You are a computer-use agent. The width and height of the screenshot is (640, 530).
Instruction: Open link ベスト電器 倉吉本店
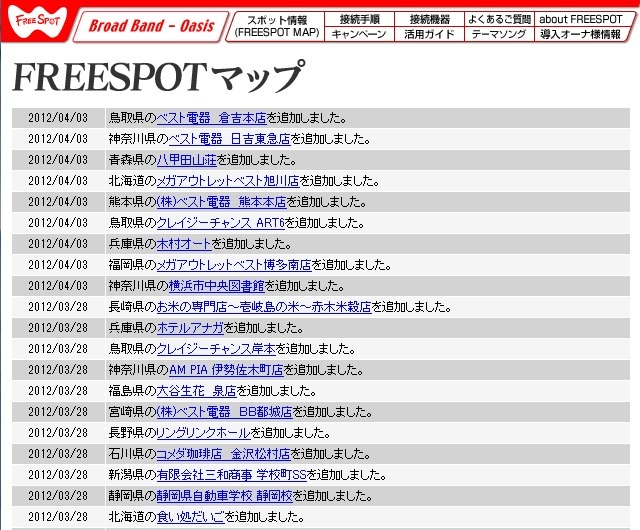pyautogui.click(x=211, y=118)
